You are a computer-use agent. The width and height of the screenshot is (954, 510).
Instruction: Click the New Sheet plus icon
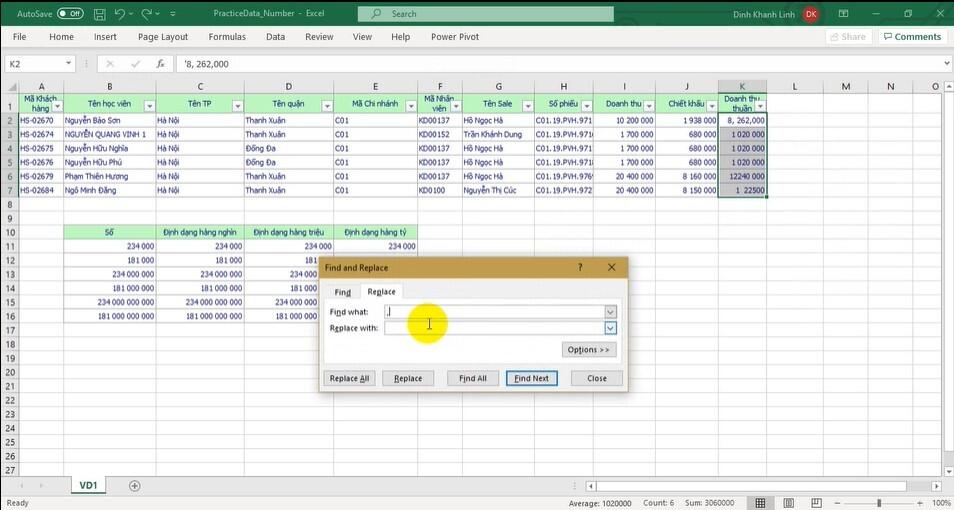pos(134,486)
